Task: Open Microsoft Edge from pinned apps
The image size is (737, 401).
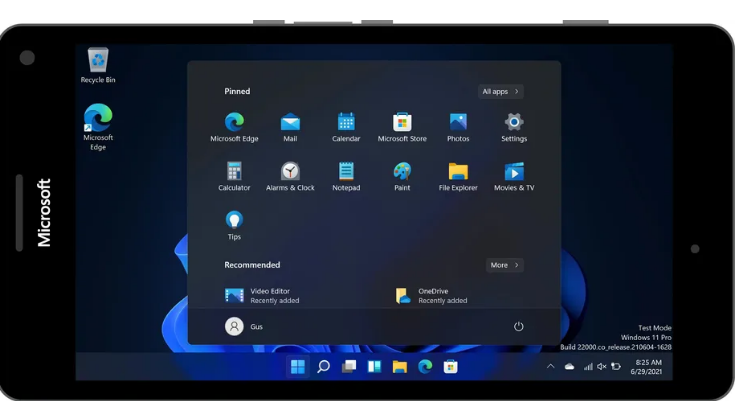Action: pyautogui.click(x=234, y=127)
